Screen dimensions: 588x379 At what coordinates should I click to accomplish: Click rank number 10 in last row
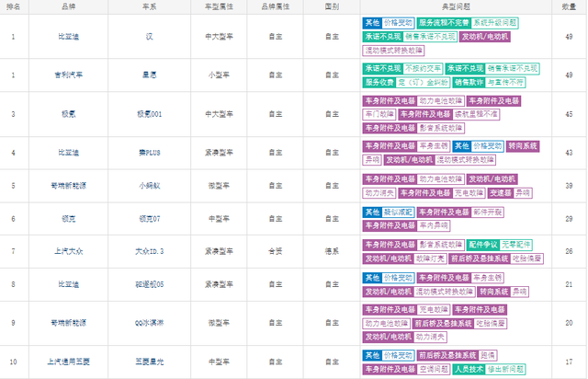tap(13, 362)
